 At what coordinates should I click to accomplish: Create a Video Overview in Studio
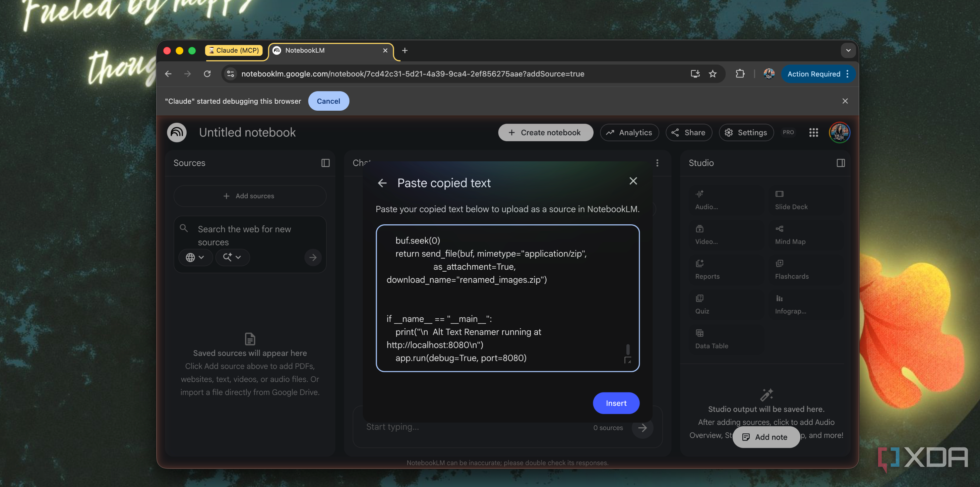pyautogui.click(x=726, y=234)
